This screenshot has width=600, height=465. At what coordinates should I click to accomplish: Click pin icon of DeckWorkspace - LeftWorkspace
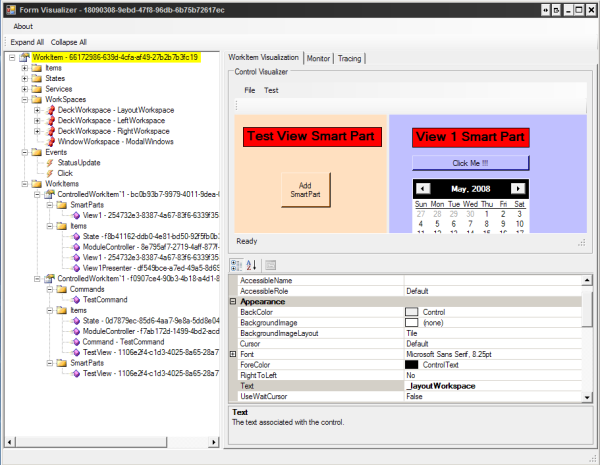tap(50, 121)
